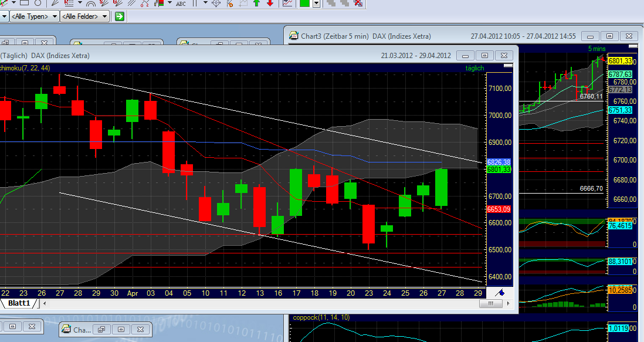
Task: Activate the Chart3 5-minute window title bar
Action: [x=381, y=36]
